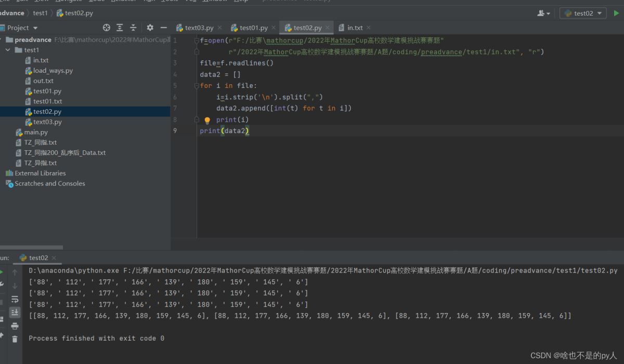Toggle soft-wrap in the Run console
Screen dimensions: 624x364
pyautogui.click(x=15, y=299)
